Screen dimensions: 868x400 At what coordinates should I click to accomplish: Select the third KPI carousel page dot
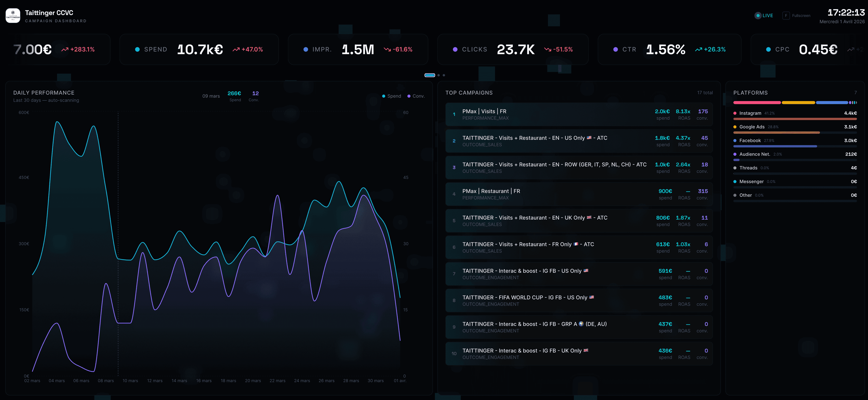444,75
